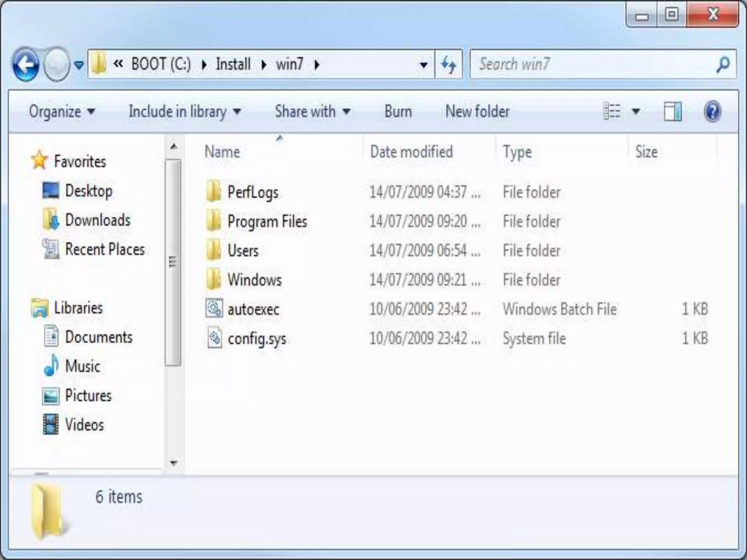Open Pictures library

tap(88, 396)
